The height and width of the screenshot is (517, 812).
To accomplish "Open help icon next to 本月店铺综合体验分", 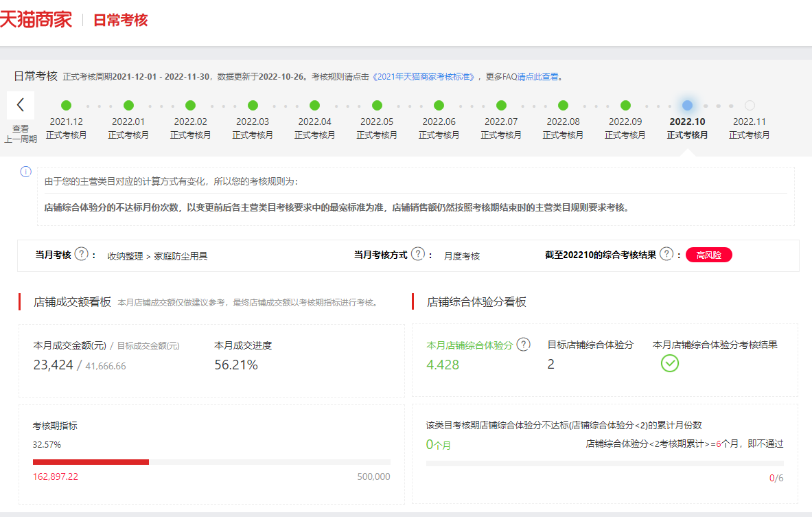I will point(524,345).
